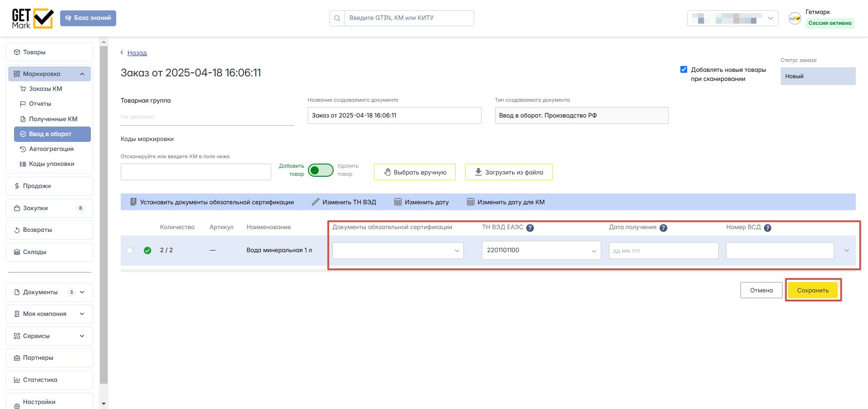Click the Статистика chart icon
Image resolution: width=868 pixels, height=409 pixels.
pos(17,380)
